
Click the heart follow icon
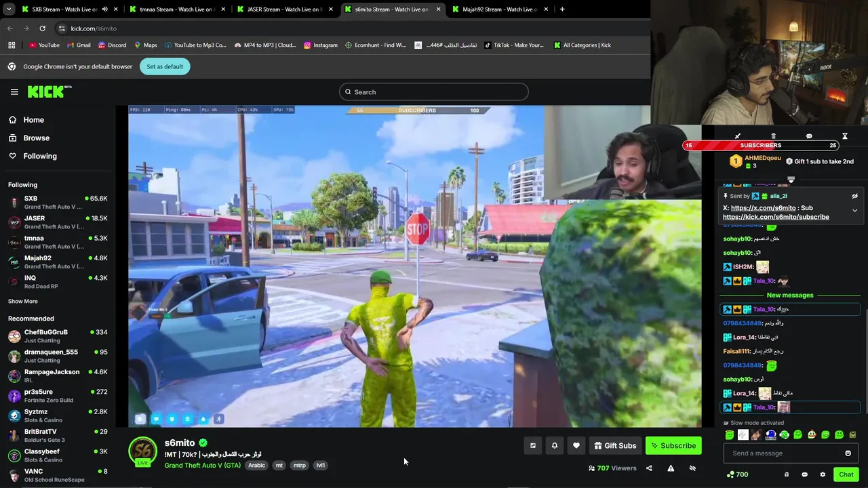[576, 445]
